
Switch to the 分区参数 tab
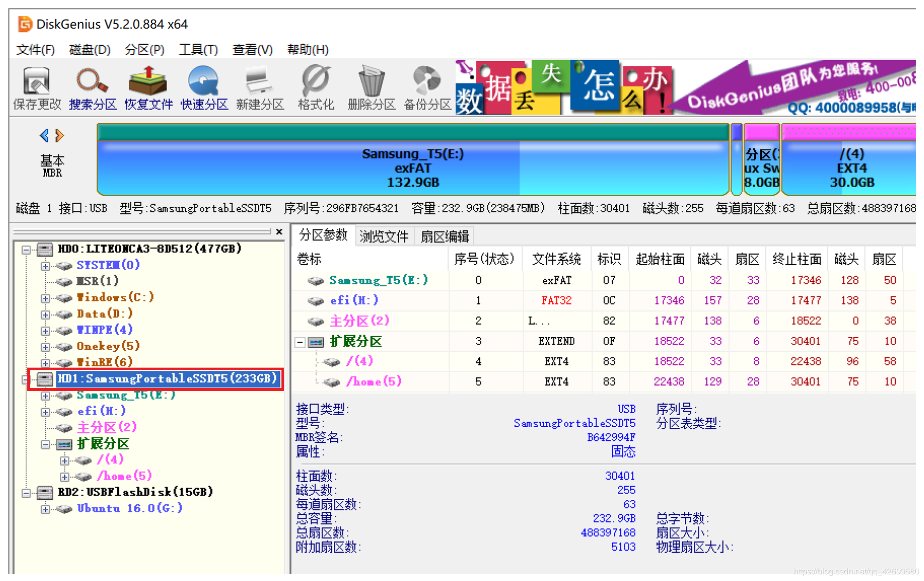[323, 235]
